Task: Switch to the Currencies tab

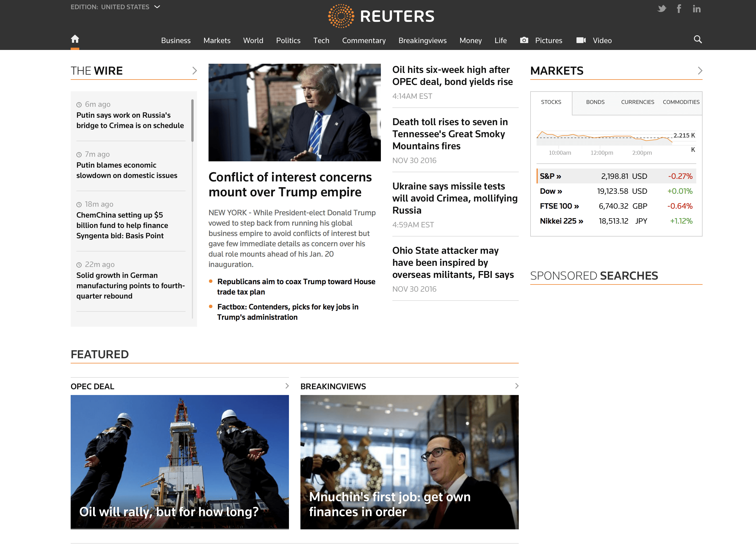Action: coord(637,102)
